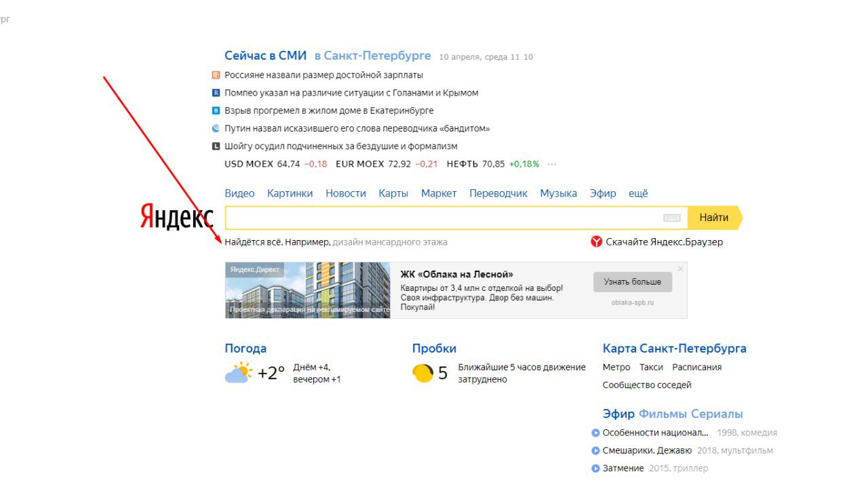Click the Найти search button
Viewport: 868px width, 491px height.
(715, 218)
